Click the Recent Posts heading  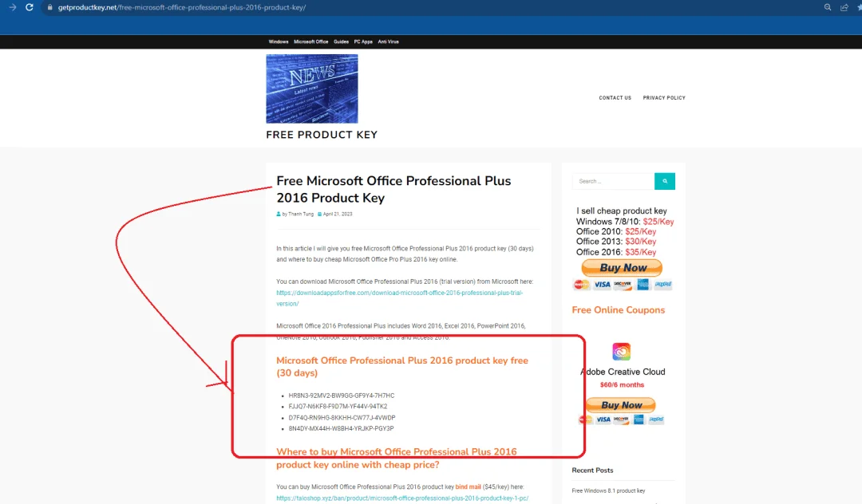point(592,471)
